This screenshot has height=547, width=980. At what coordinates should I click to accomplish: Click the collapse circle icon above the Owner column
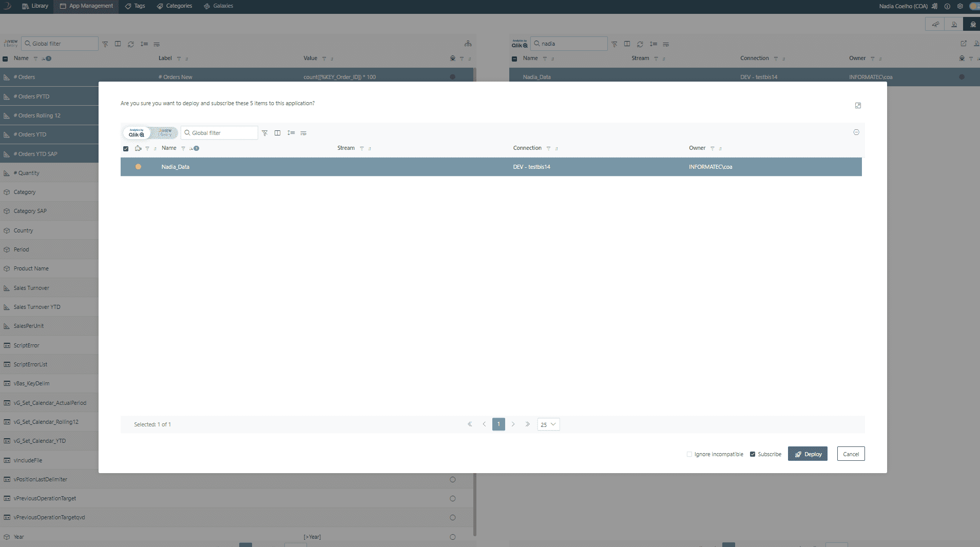(x=856, y=132)
